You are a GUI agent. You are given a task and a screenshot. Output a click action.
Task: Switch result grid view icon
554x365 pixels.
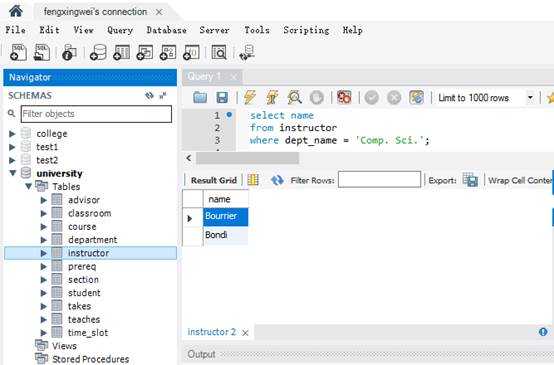point(253,180)
